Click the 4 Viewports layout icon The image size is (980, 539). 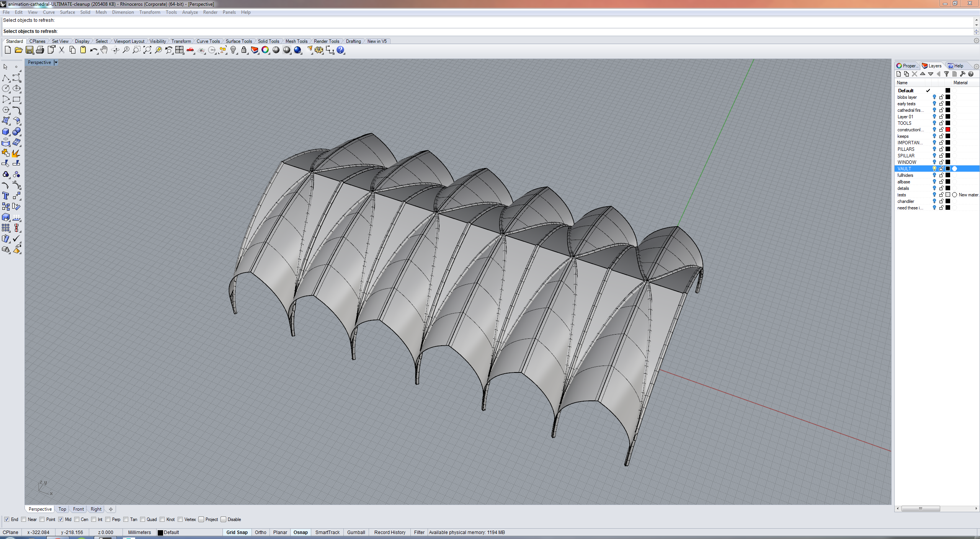pos(179,50)
